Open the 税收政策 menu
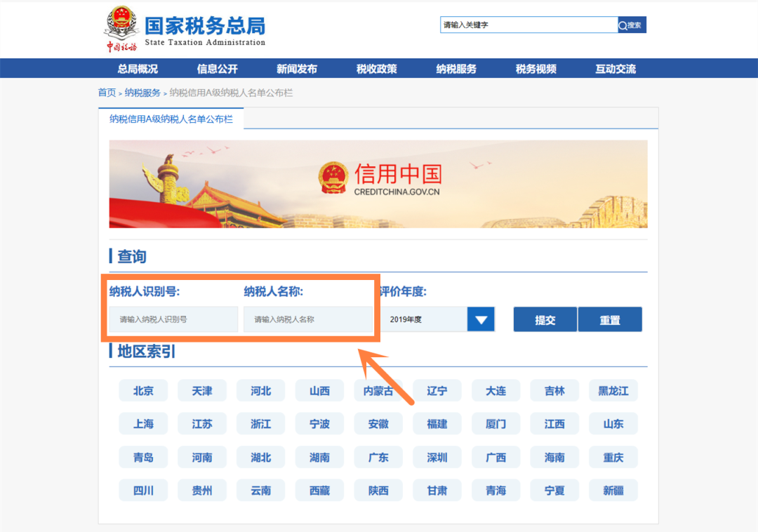The height and width of the screenshot is (532, 758). point(377,69)
